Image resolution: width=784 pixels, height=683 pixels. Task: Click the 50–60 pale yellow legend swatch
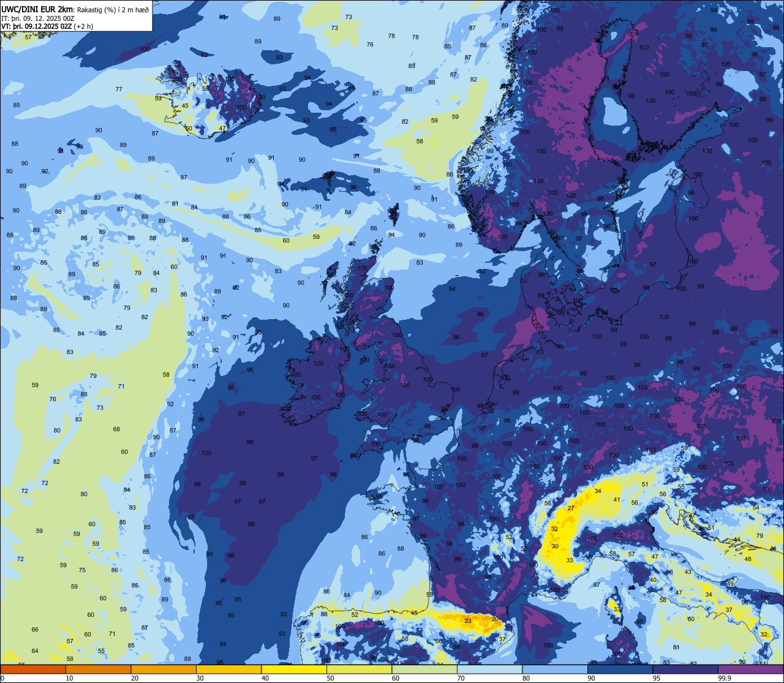pos(359,669)
